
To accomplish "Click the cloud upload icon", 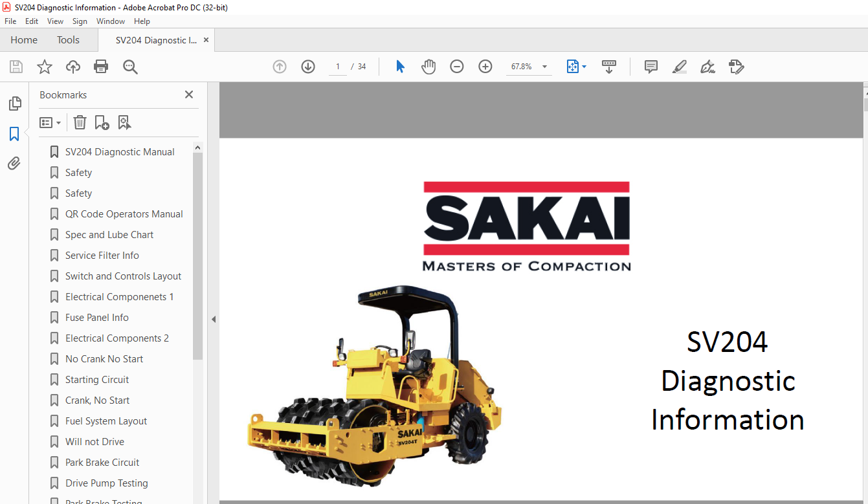I will [73, 67].
